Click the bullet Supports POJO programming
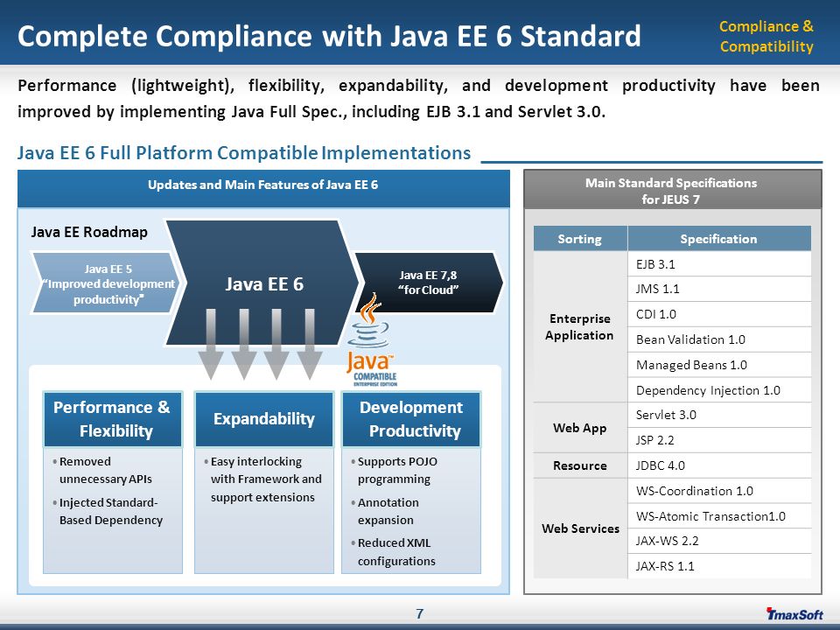The image size is (840, 630). (395, 471)
